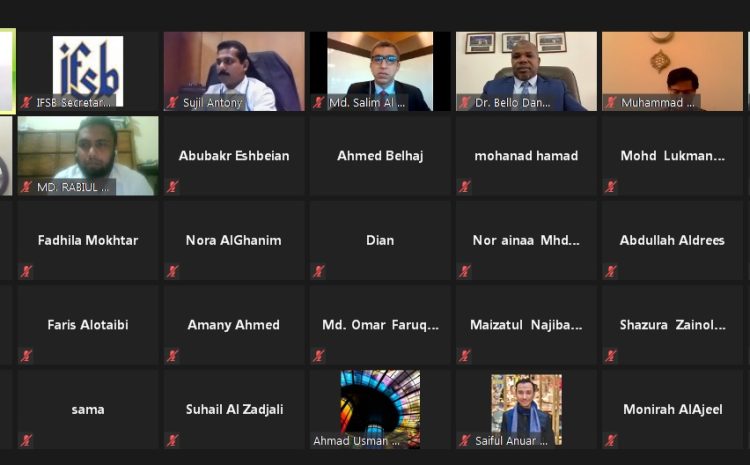Select the Ahmed Belhaj participant tile
The image size is (750, 465).
click(380, 156)
